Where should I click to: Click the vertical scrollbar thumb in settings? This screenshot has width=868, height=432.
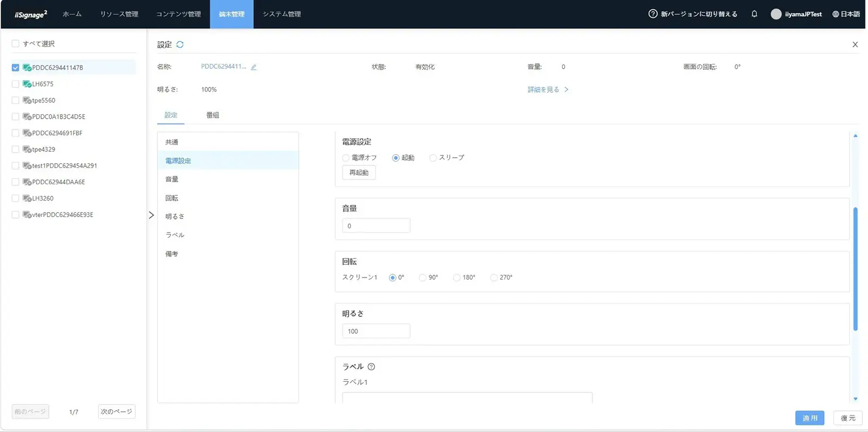[x=856, y=269]
